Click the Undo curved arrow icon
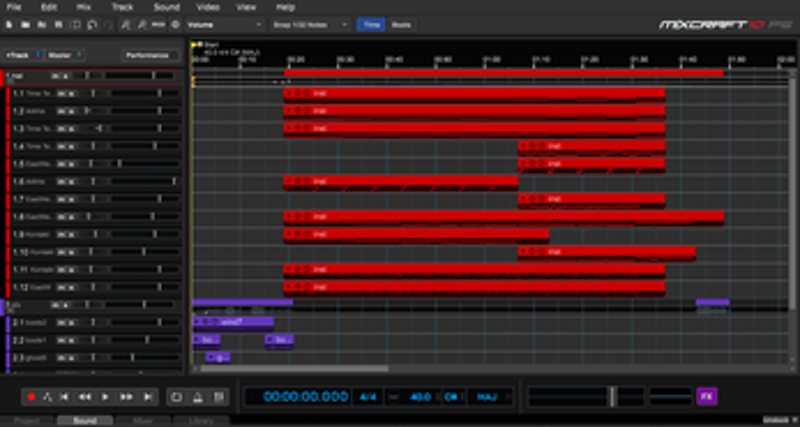 click(x=92, y=24)
